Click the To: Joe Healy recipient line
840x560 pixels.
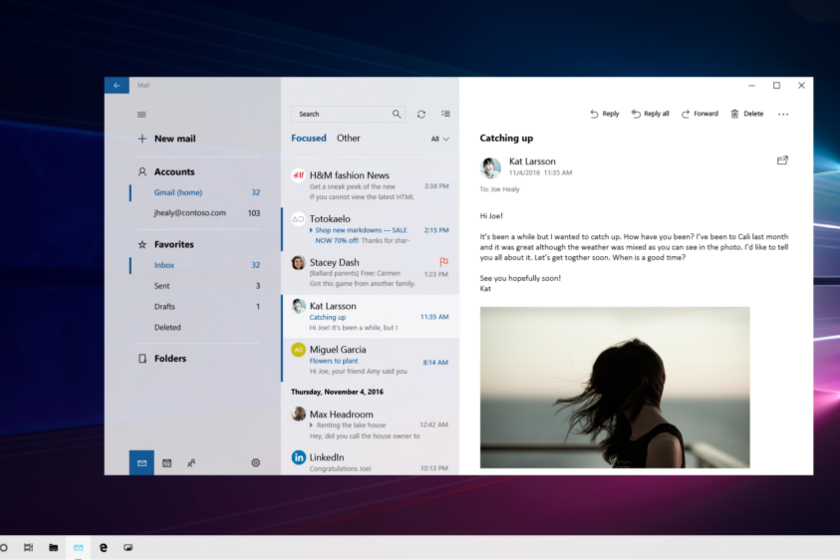(499, 189)
